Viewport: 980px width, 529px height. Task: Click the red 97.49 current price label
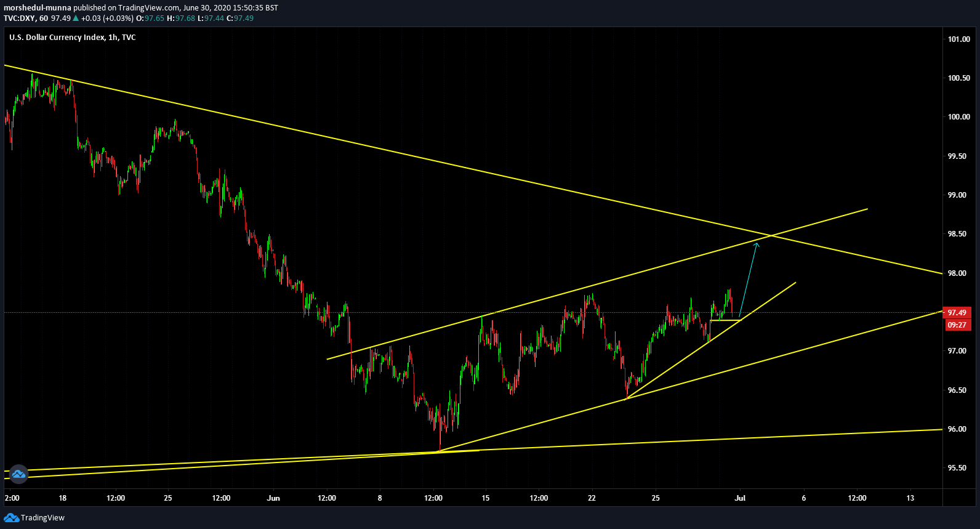(x=957, y=313)
